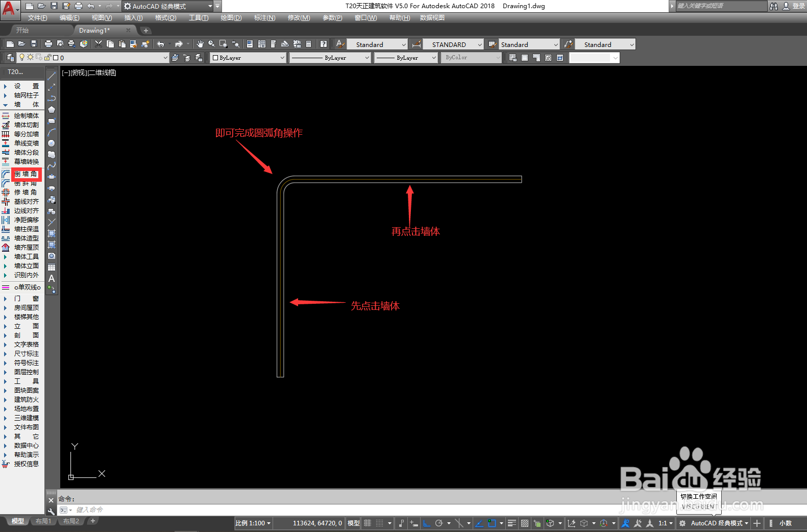Select the Circle draw tool
The height and width of the screenshot is (532, 807).
52,143
